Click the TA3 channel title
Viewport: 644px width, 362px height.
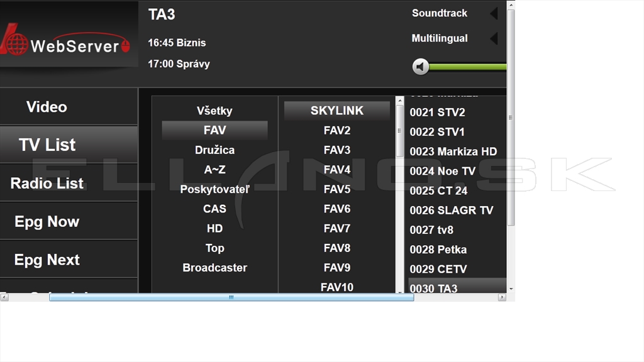(x=162, y=14)
